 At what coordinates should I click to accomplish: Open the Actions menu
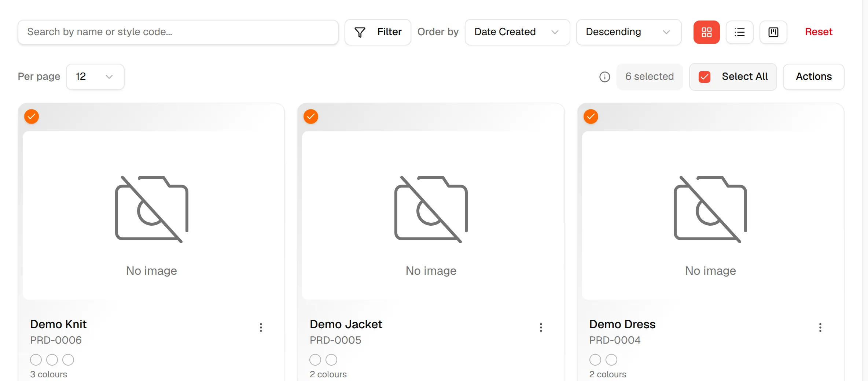(x=814, y=77)
